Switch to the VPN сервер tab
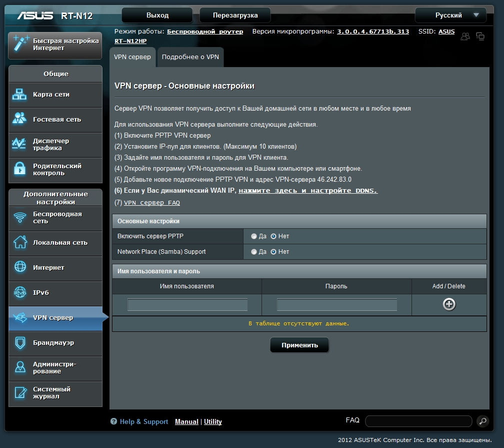The height and width of the screenshot is (448, 504). pos(132,57)
